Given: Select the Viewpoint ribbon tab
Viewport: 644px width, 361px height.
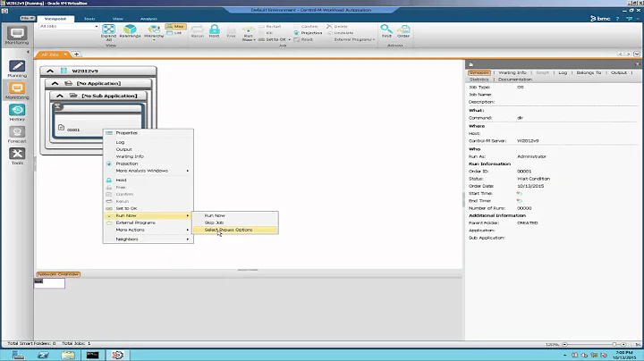Looking at the screenshot, I should click(55, 19).
